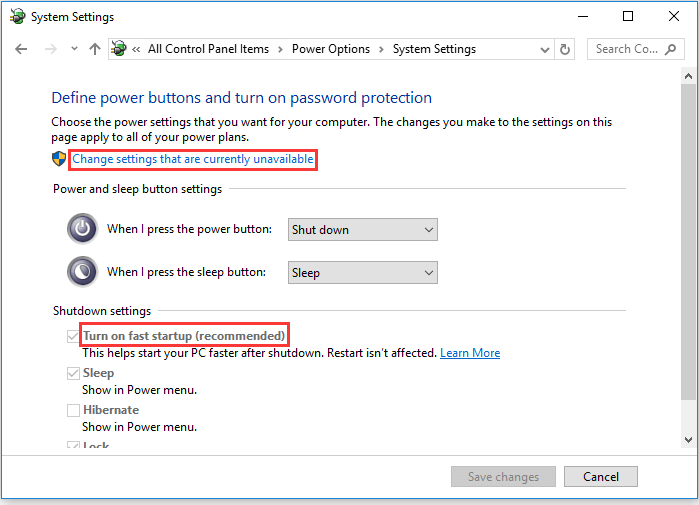Open the Learn More link
The image size is (699, 505).
(x=470, y=353)
